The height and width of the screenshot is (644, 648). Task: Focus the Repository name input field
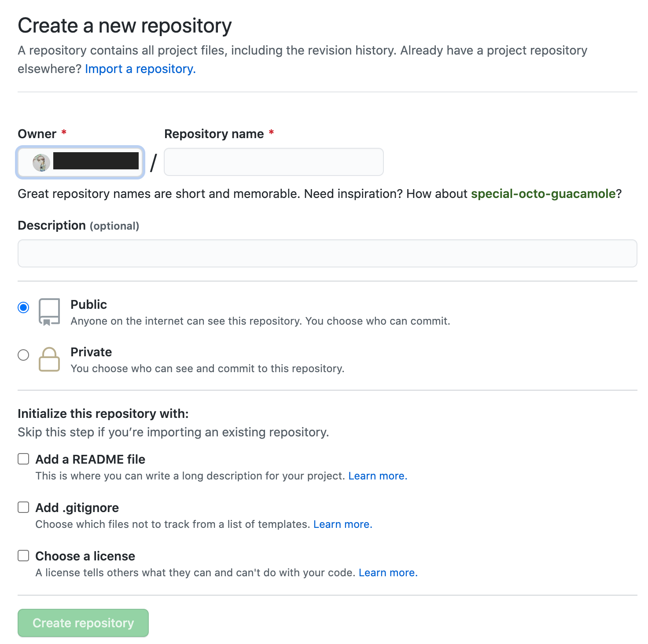point(274,162)
